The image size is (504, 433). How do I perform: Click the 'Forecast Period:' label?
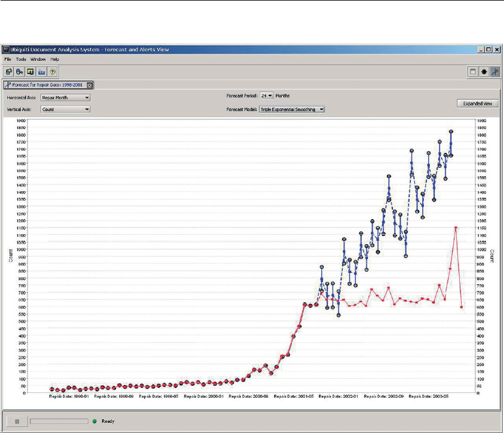pos(242,96)
